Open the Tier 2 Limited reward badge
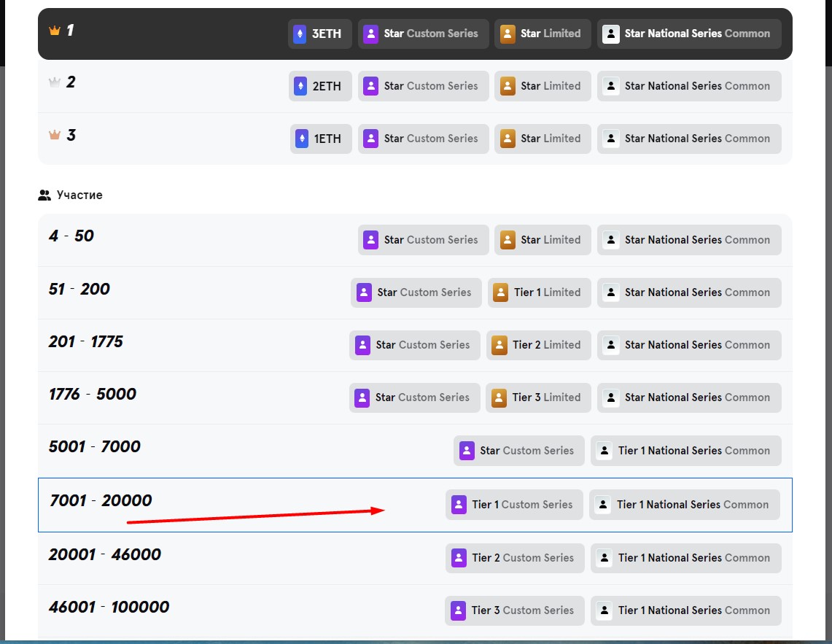 pos(539,345)
